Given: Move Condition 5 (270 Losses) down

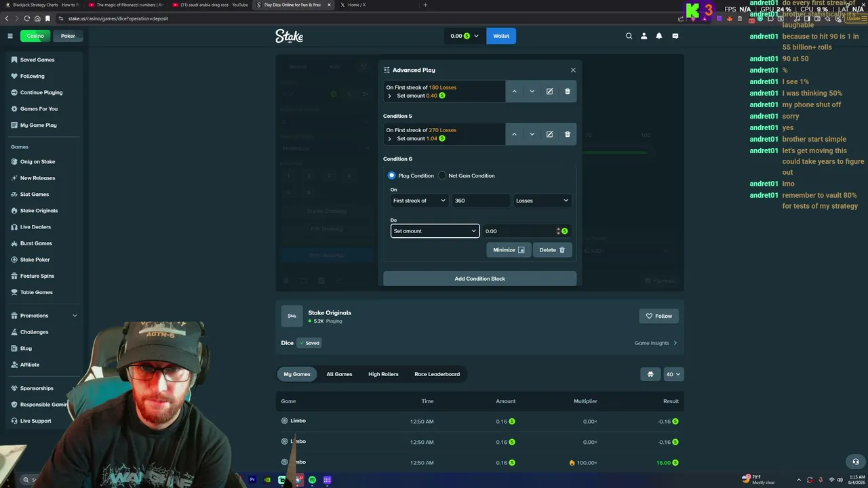Looking at the screenshot, I should (x=532, y=134).
